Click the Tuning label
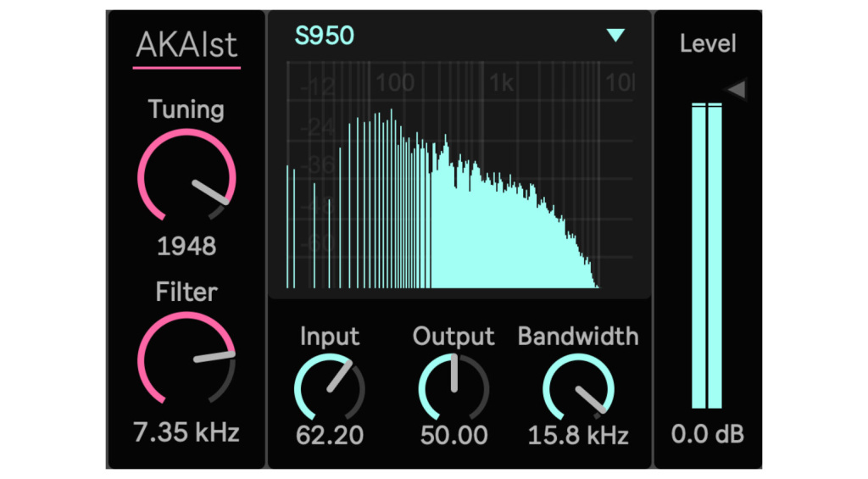This screenshot has width=868, height=479. [x=186, y=109]
